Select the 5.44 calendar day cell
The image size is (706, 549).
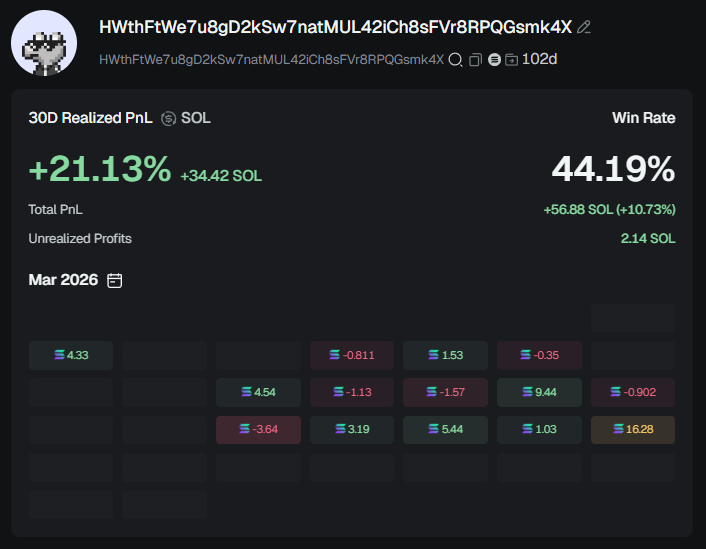click(x=445, y=430)
